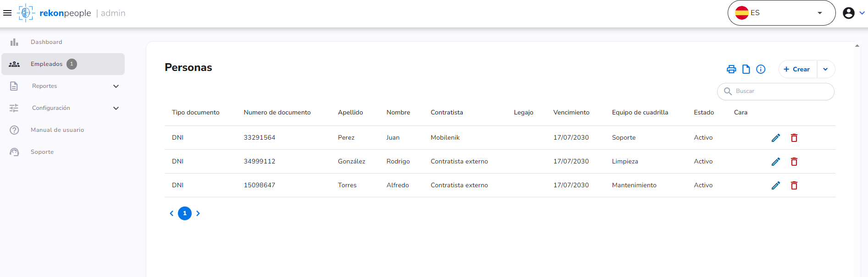
Task: Go to next page with right chevron
Action: coord(198,213)
